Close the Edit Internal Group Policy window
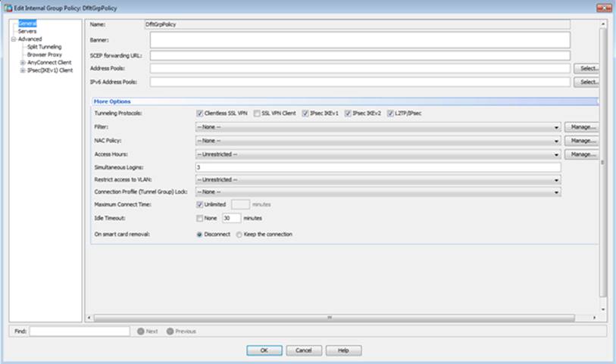 604,7
